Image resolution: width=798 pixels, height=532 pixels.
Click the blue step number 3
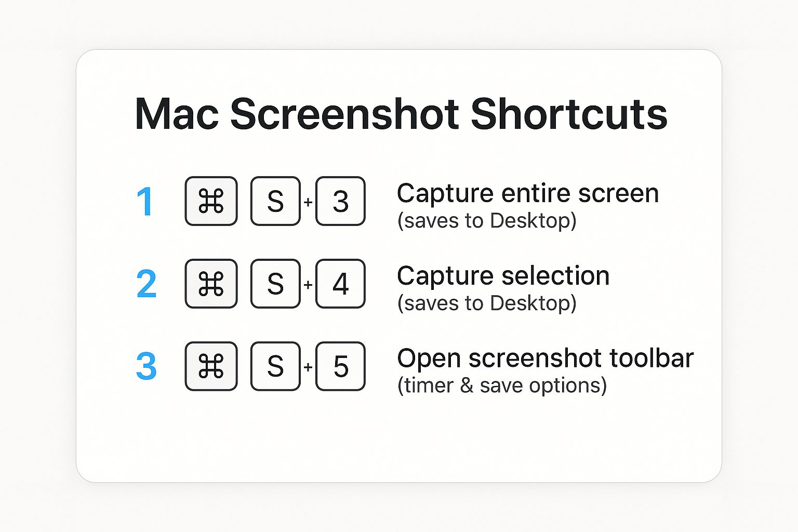tap(146, 366)
